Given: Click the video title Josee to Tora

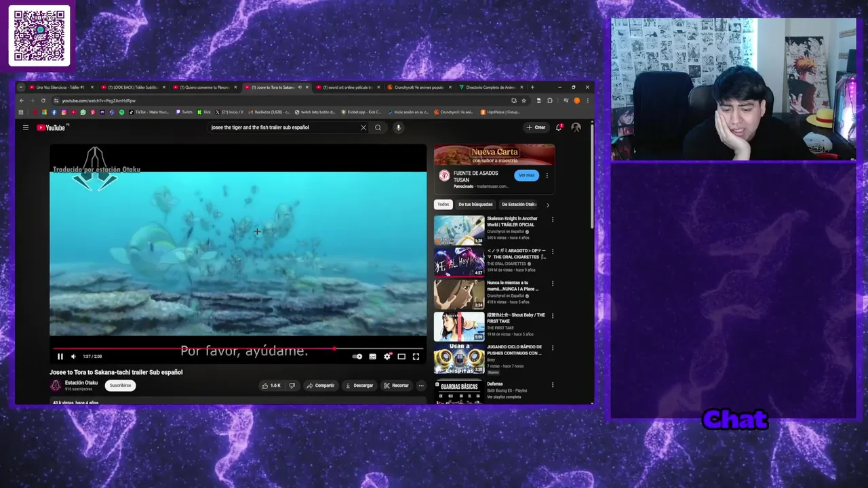Looking at the screenshot, I should point(116,372).
